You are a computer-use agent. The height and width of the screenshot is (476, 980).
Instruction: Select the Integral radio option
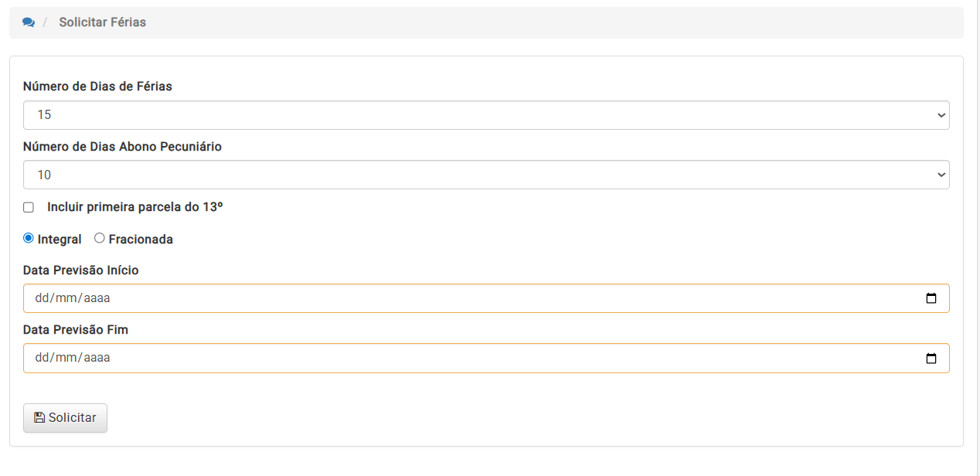29,238
